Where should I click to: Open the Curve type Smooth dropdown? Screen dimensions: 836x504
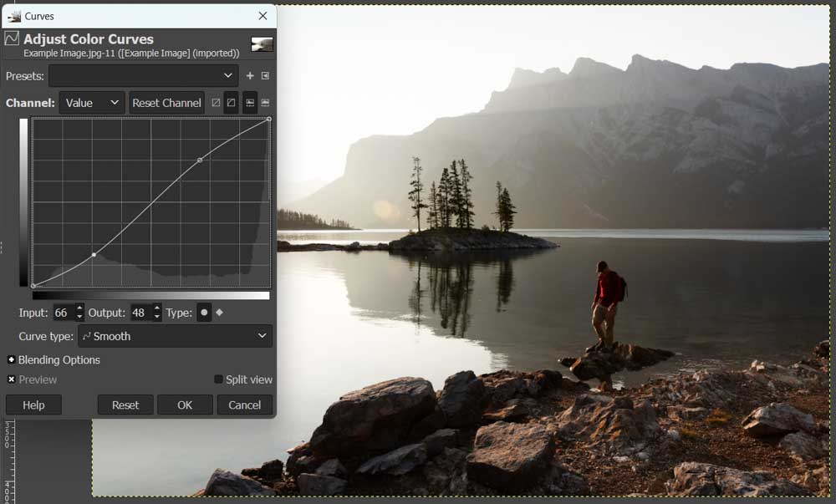coord(175,336)
